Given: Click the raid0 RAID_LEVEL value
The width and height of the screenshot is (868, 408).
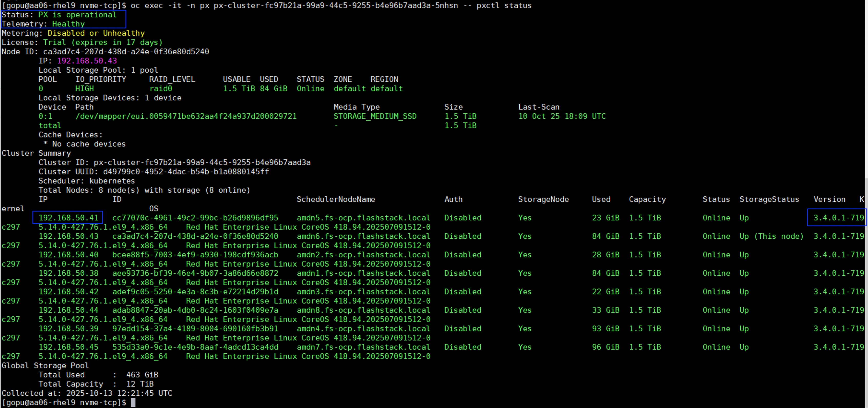Looking at the screenshot, I should point(161,89).
